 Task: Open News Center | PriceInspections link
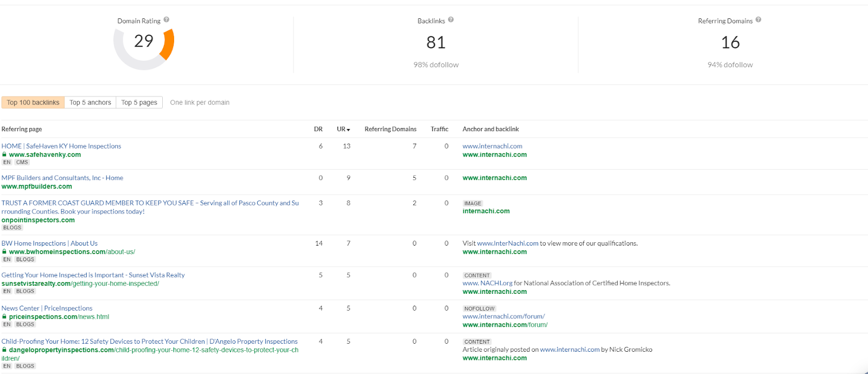pos(47,308)
